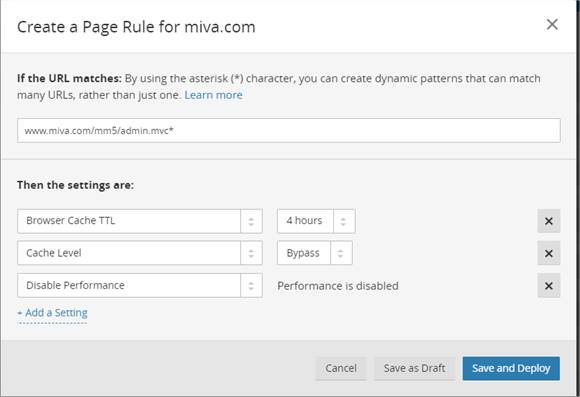Open the Learn more link
This screenshot has width=580, height=397.
pyautogui.click(x=213, y=95)
